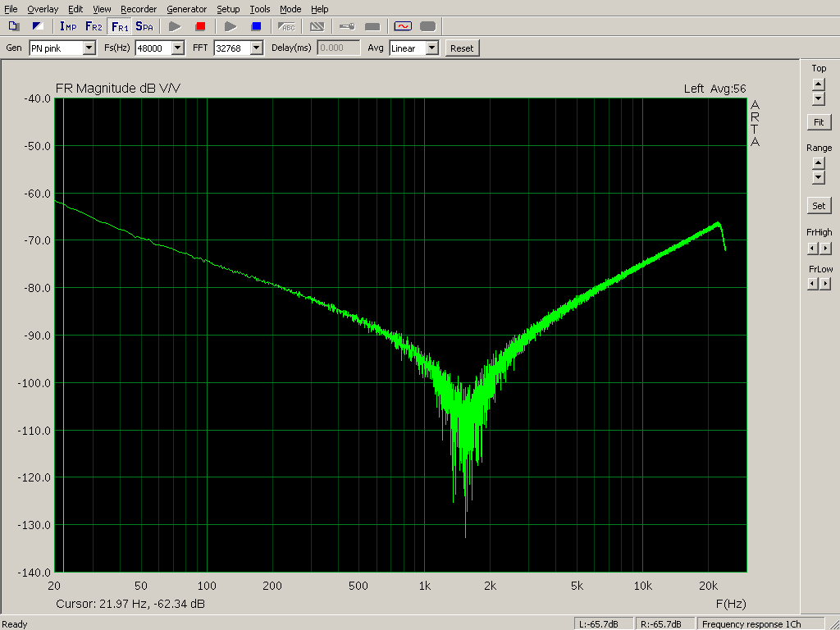Open the Edit menu
Image resolution: width=840 pixels, height=630 pixels.
[x=75, y=9]
